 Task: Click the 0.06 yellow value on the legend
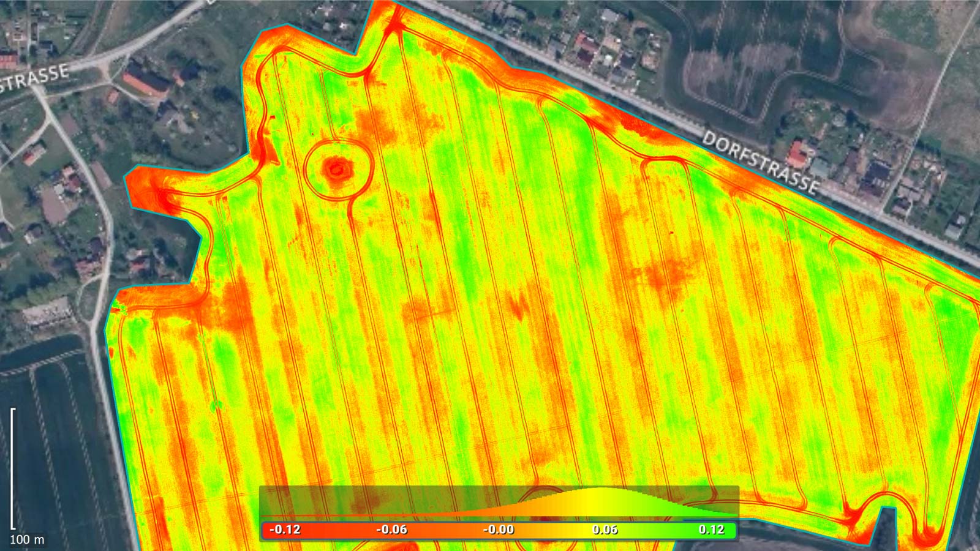605,530
